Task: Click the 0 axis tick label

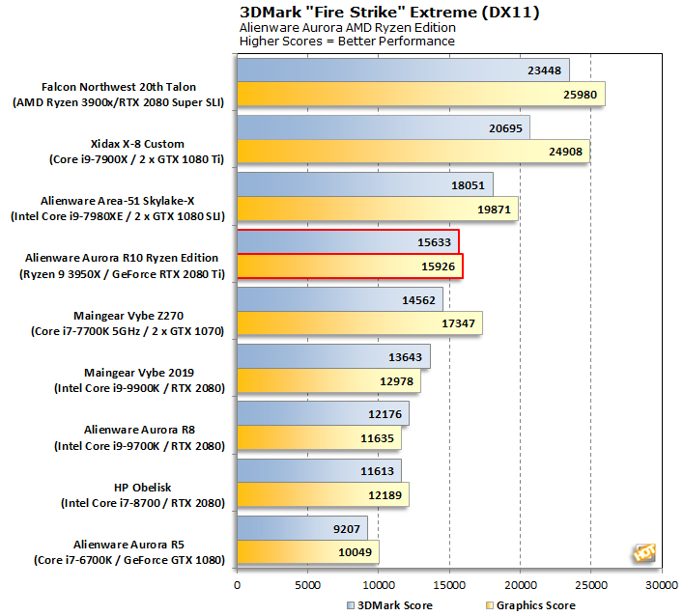Action: 237,585
